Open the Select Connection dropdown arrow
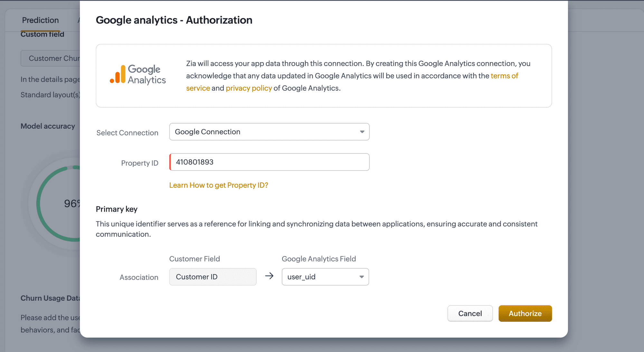 (362, 132)
